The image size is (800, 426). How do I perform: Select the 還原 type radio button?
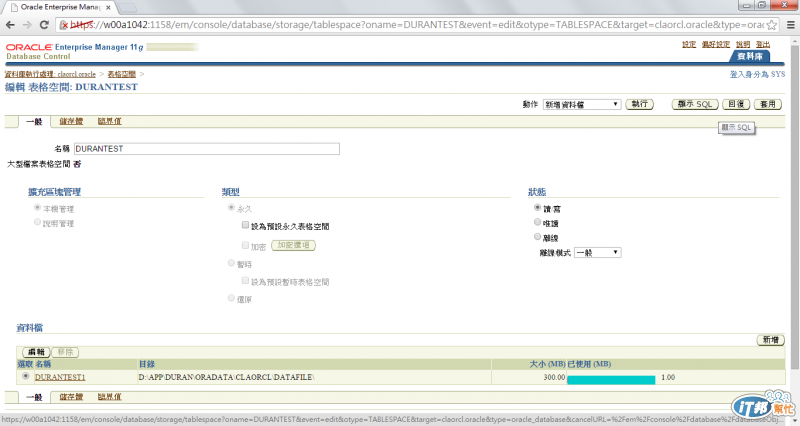231,298
